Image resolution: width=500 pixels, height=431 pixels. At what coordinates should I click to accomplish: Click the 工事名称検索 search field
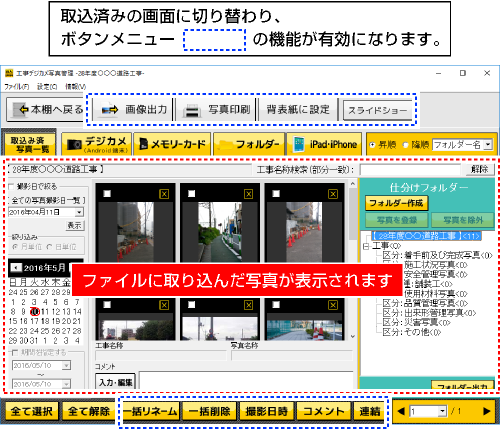click(x=410, y=170)
